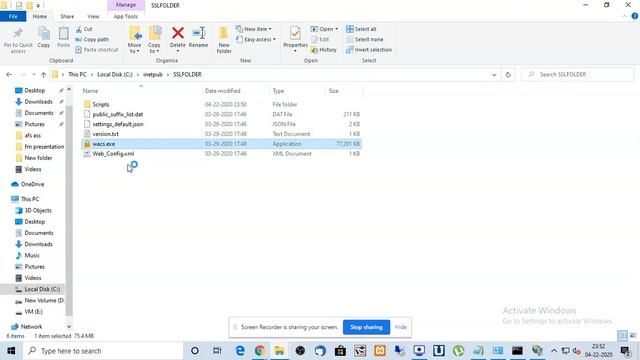Hide the screen sharing notification
The width and height of the screenshot is (640, 360).
[x=400, y=327]
